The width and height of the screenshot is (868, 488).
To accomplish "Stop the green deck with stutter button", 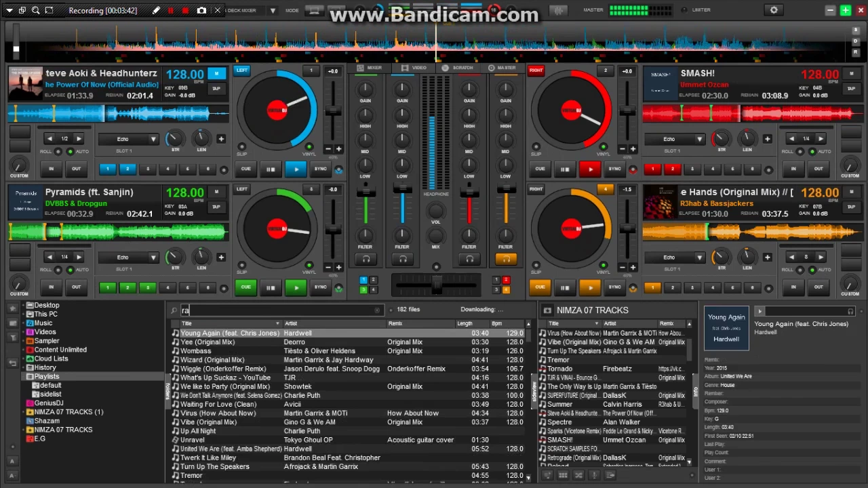I will point(271,287).
